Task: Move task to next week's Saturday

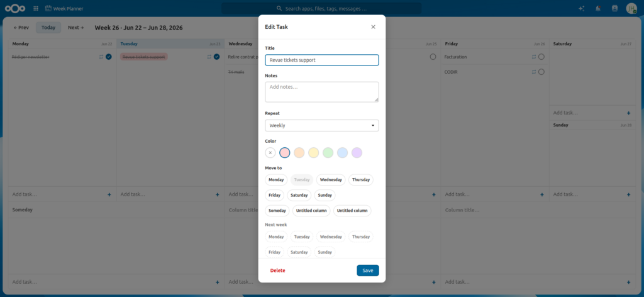Action: click(x=299, y=252)
